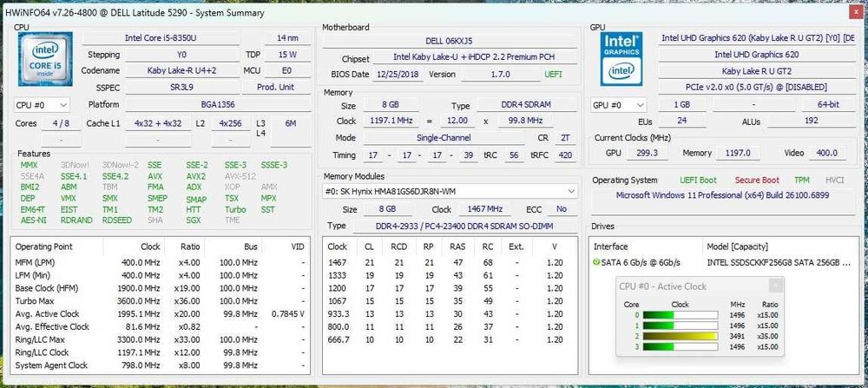
Task: Click the memory Type DDR4 SDRAM field
Action: tap(525, 105)
